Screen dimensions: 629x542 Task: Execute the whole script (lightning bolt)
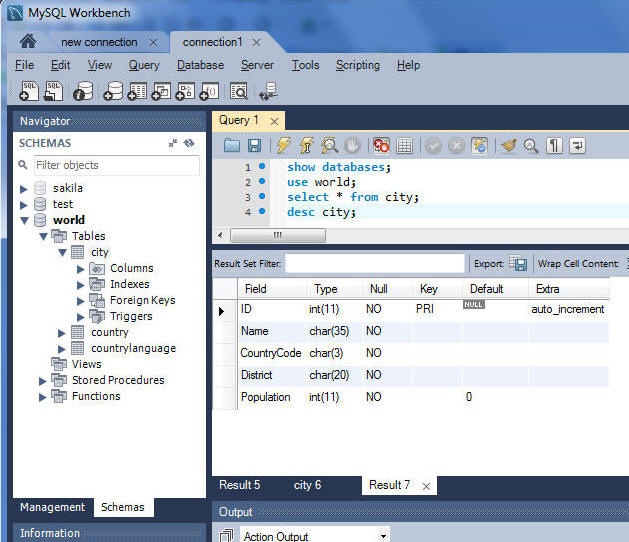284,146
